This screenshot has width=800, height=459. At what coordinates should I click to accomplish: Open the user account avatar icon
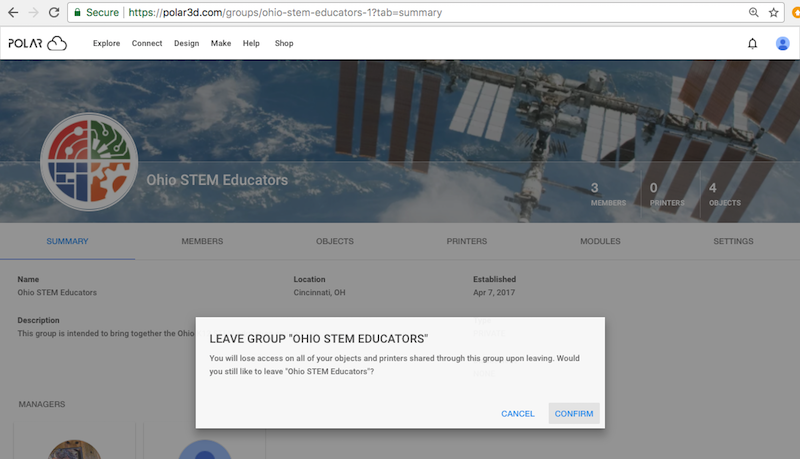pyautogui.click(x=783, y=43)
